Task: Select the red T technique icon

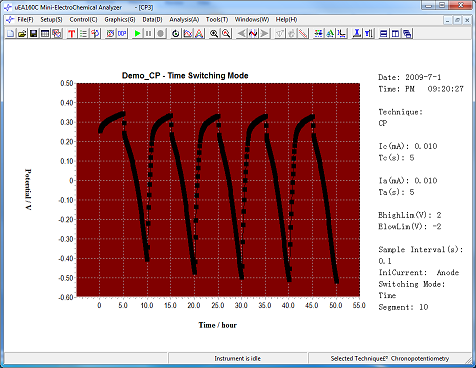Action: point(72,33)
